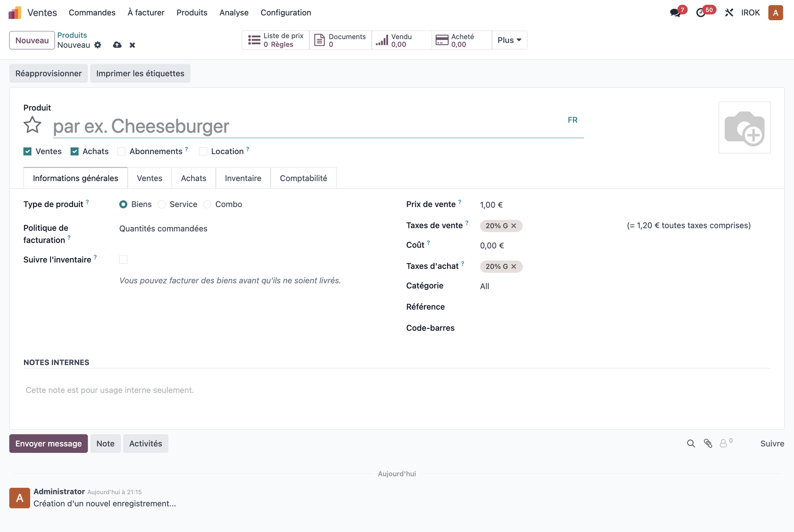This screenshot has width=794, height=532.
Task: Upload a product image via camera placeholder
Action: pos(744,128)
